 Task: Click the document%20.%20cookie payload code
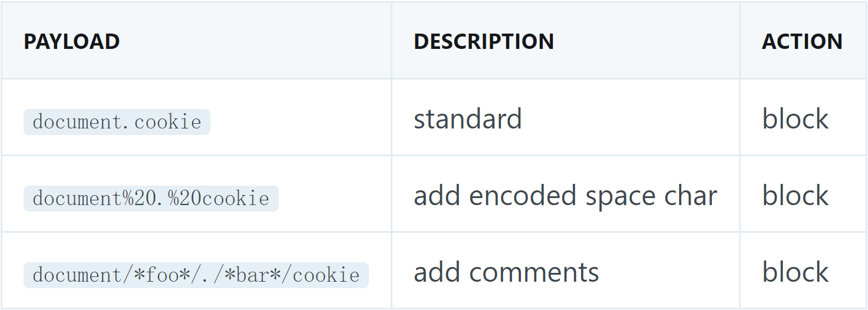click(151, 199)
